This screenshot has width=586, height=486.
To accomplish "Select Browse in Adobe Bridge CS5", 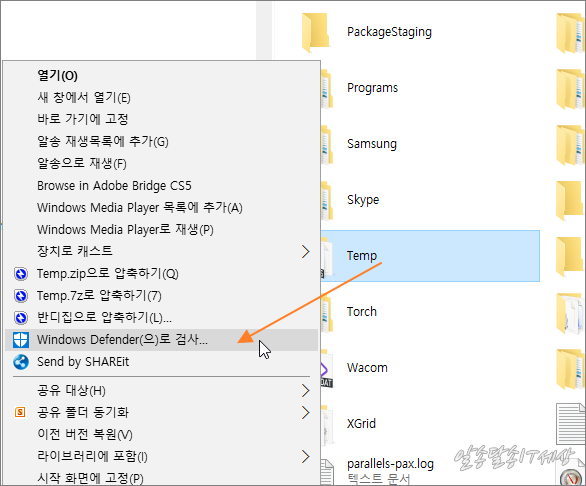I will click(x=161, y=185).
